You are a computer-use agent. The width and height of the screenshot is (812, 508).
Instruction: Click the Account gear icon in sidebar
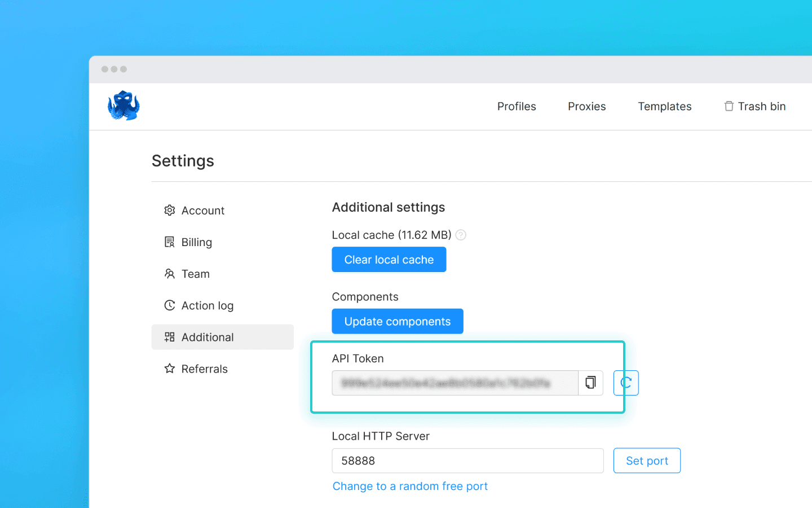coord(169,210)
